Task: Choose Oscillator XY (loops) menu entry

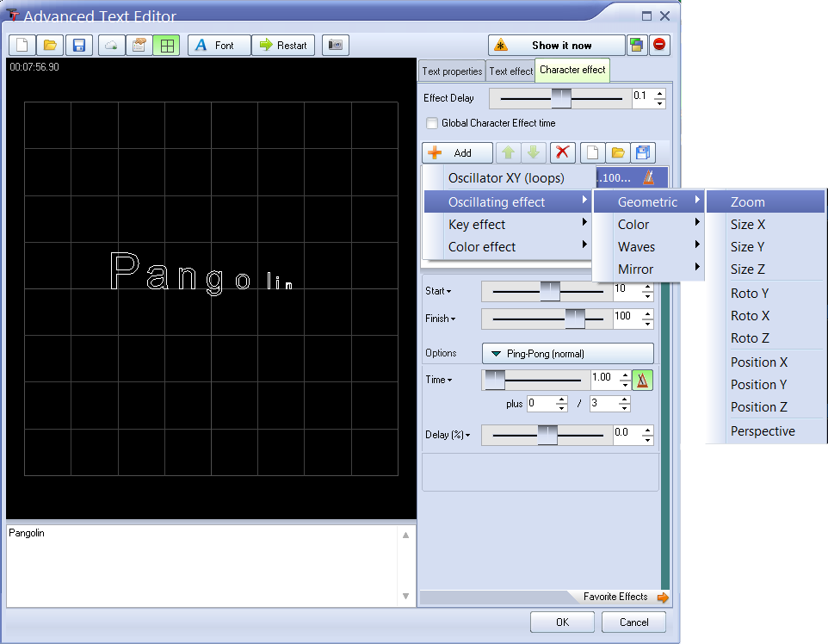Action: (506, 178)
